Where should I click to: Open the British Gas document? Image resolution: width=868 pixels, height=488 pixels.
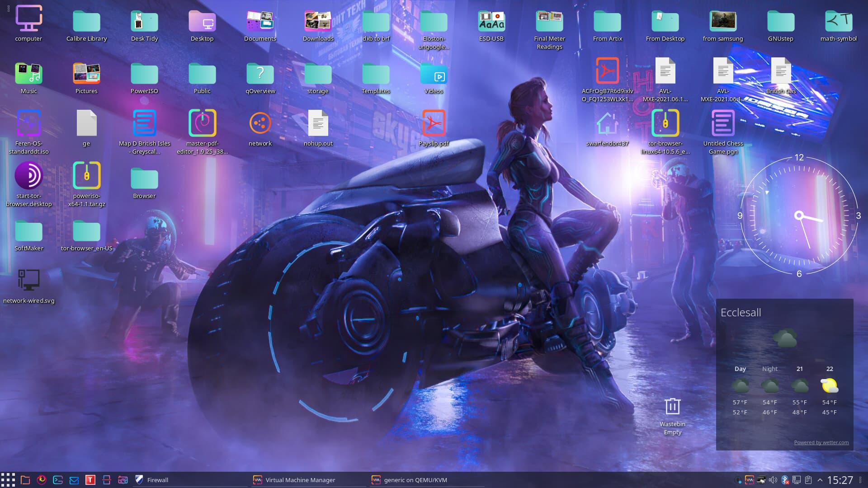(781, 76)
